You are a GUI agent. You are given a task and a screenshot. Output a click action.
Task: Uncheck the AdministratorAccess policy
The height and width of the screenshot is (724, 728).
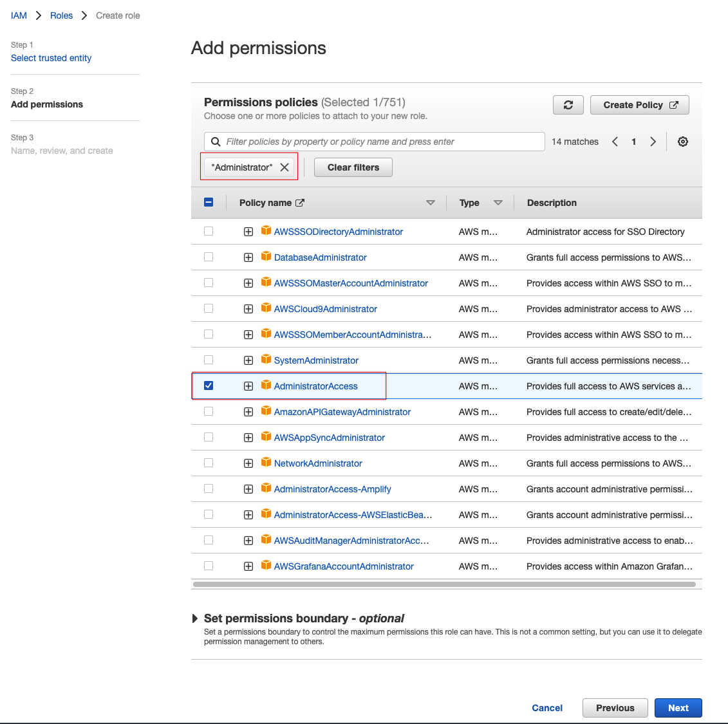tap(209, 385)
